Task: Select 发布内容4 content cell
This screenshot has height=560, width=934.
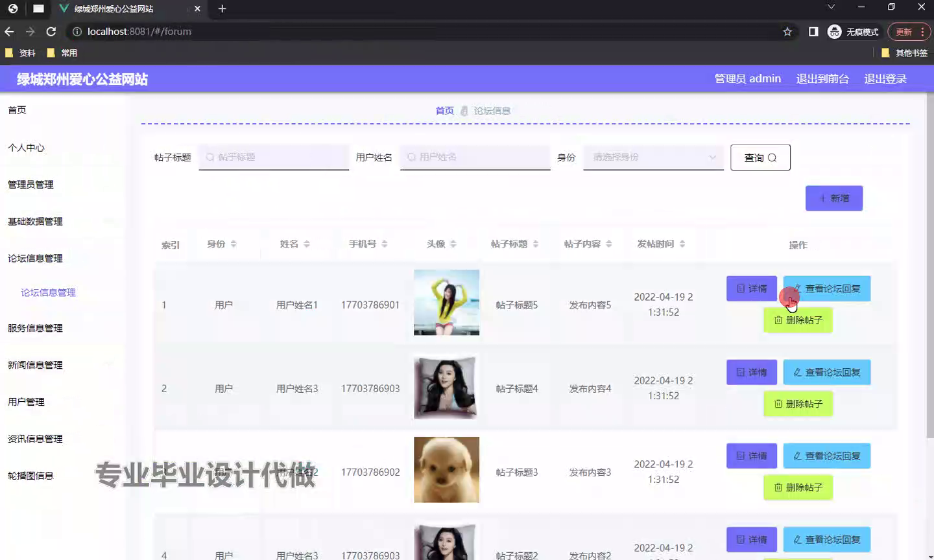Action: [x=590, y=388]
